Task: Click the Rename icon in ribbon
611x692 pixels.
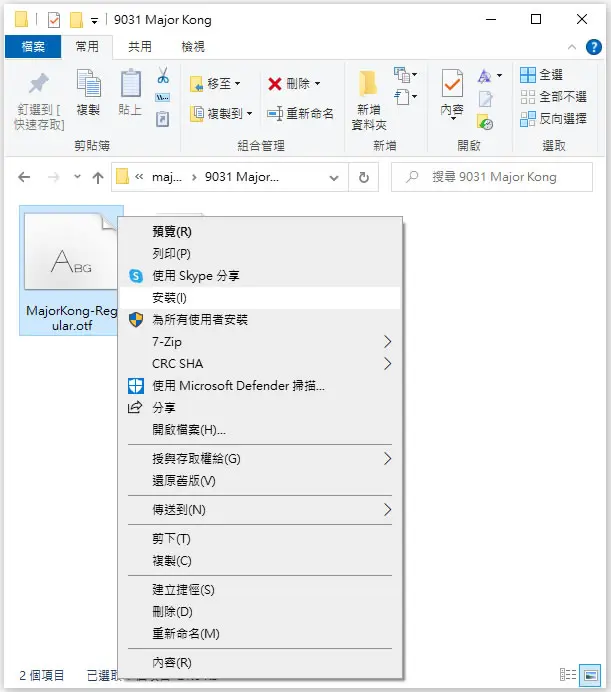Action: click(x=275, y=114)
